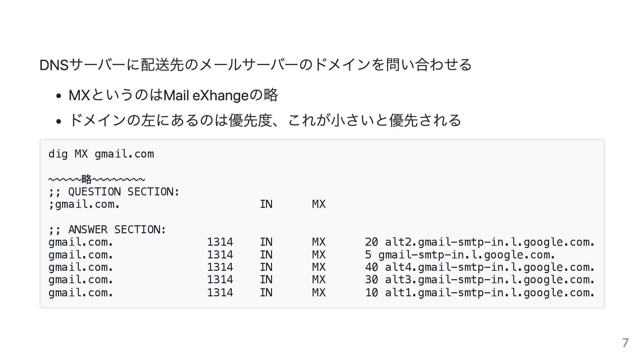This screenshot has width=644, height=362.
Task: Click the bullet explaining MX means Mail eXhange
Action: (173, 96)
